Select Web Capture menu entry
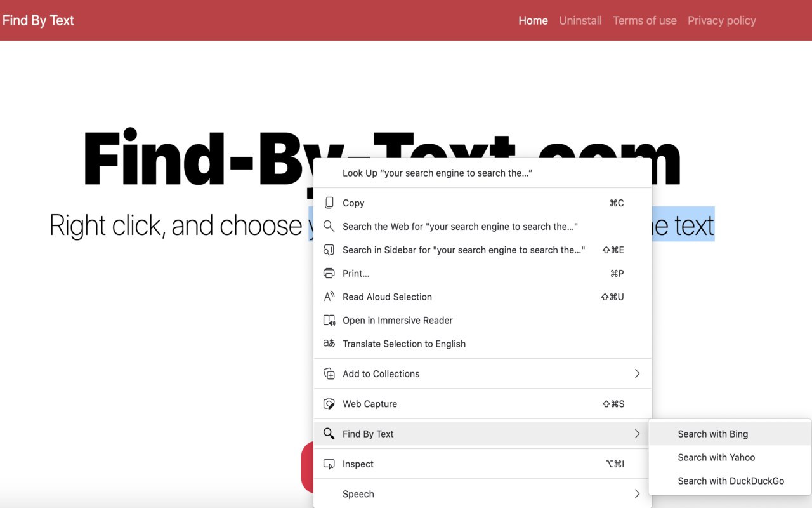The width and height of the screenshot is (812, 508). pyautogui.click(x=483, y=404)
